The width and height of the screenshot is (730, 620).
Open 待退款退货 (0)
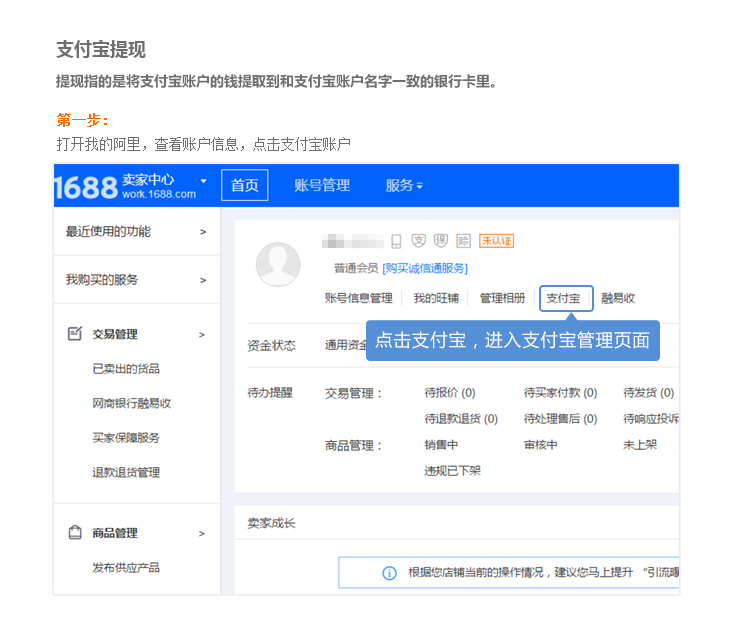(461, 419)
